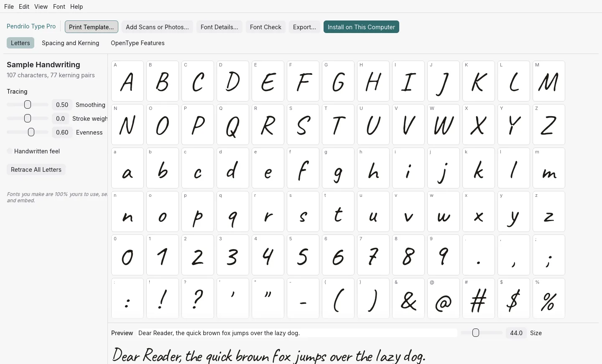
Task: Click the Export button
Action: coord(304,27)
